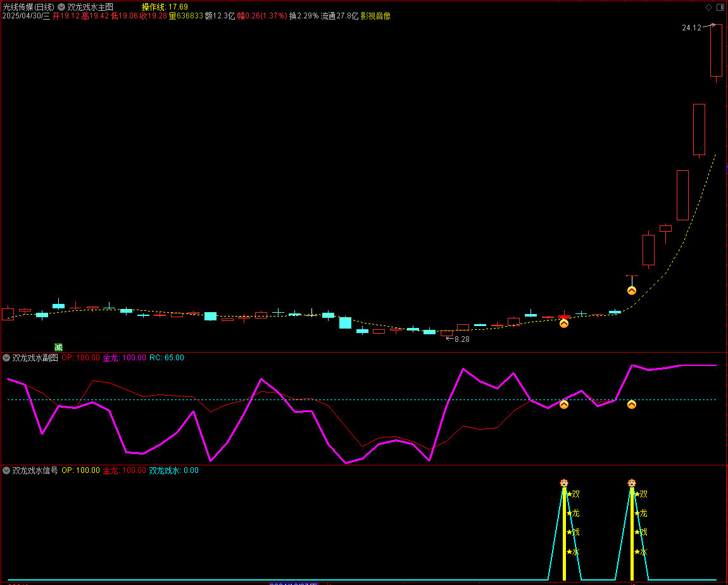
Task: Click ★龙 label on right signal spike
Action: click(641, 513)
